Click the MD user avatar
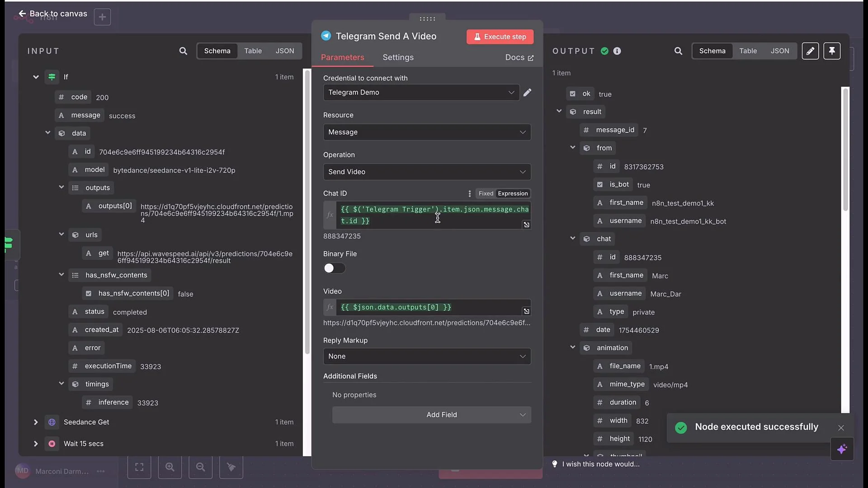The width and height of the screenshot is (868, 488). coord(23,471)
